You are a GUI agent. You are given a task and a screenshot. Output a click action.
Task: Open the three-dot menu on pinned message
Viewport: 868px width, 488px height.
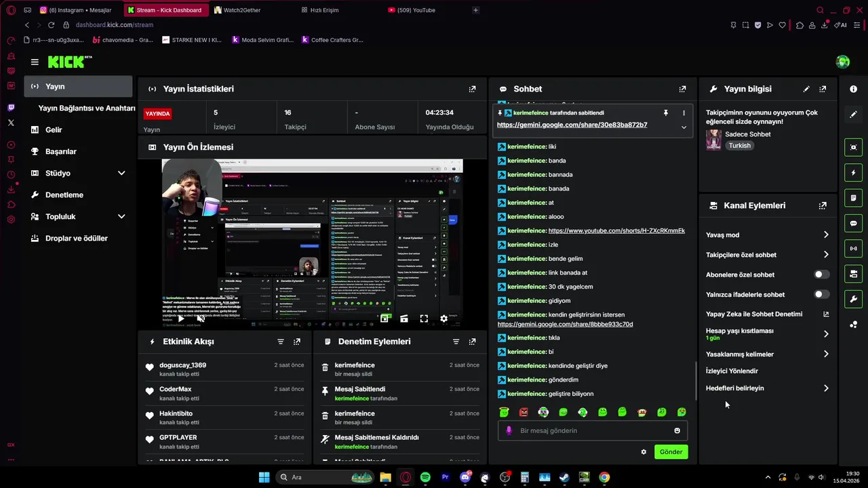pyautogui.click(x=684, y=113)
